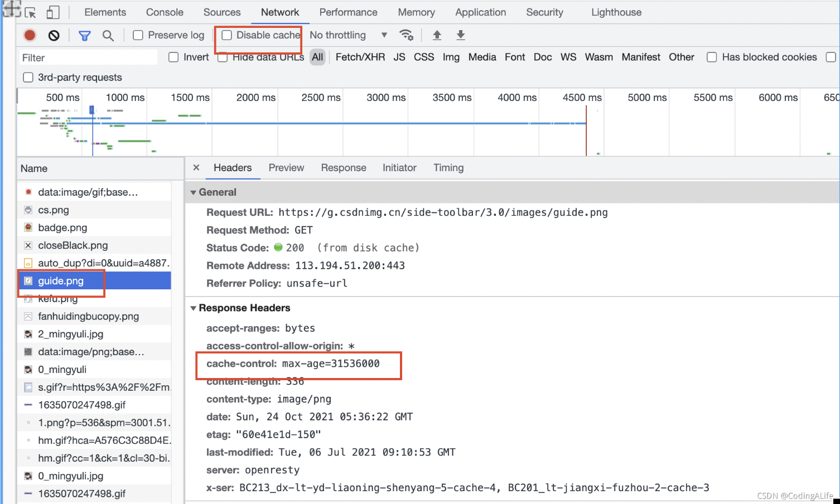Image resolution: width=840 pixels, height=504 pixels.
Task: Stop recording the network log
Action: [x=29, y=35]
